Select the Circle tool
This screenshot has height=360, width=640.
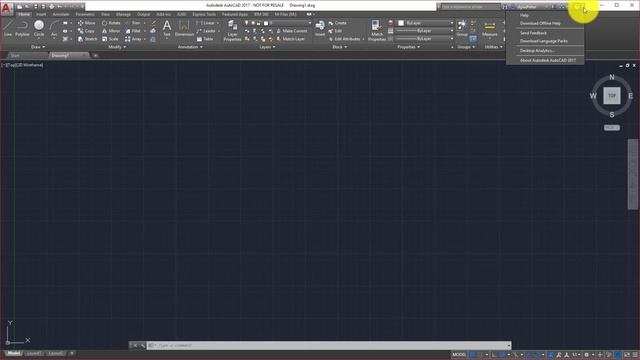tap(39, 29)
